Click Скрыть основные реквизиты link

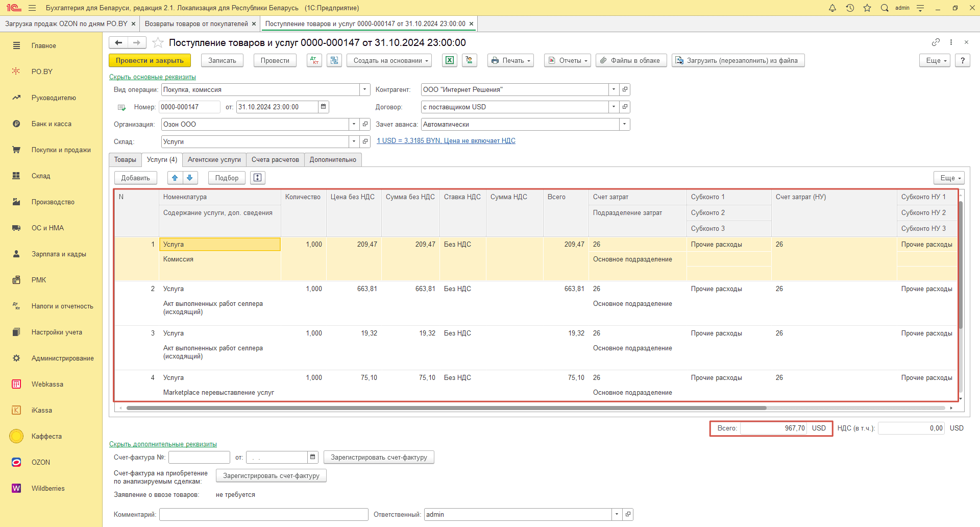153,77
